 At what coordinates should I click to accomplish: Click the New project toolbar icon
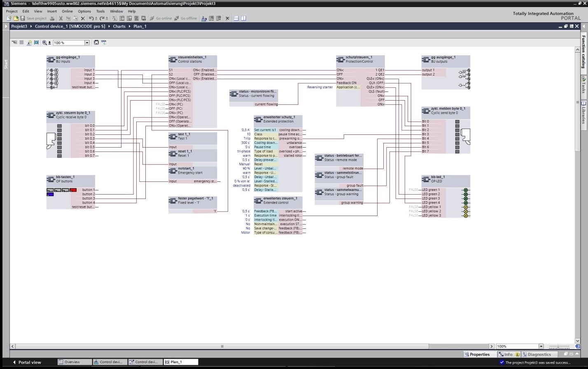click(9, 19)
